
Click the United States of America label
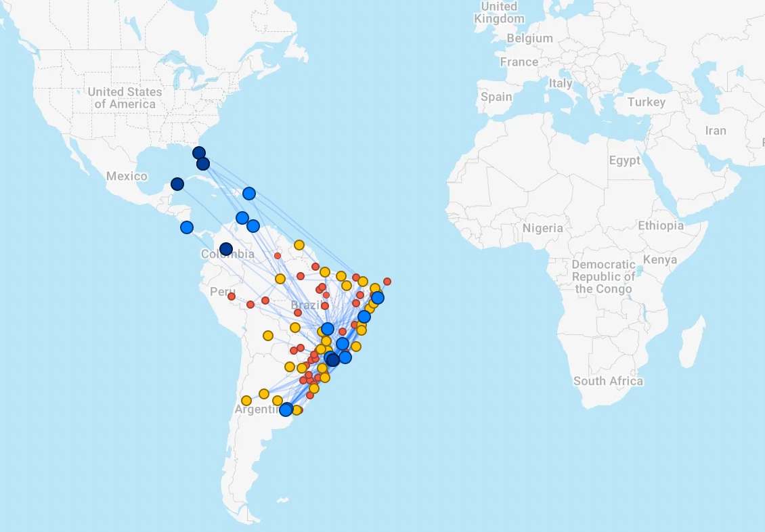pyautogui.click(x=125, y=97)
